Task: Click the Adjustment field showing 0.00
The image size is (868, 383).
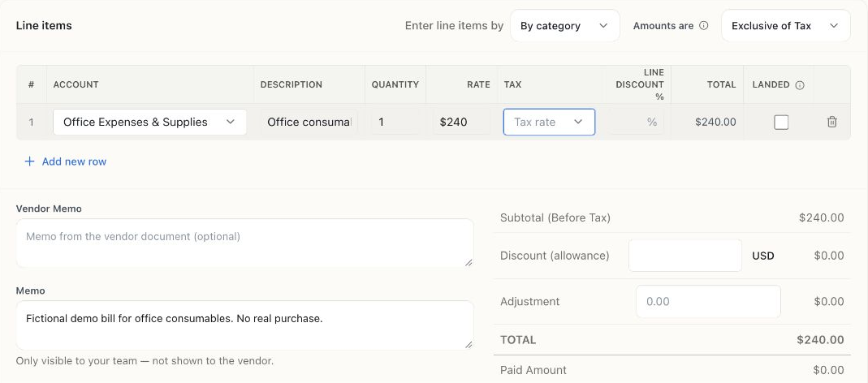Action: pyautogui.click(x=709, y=302)
